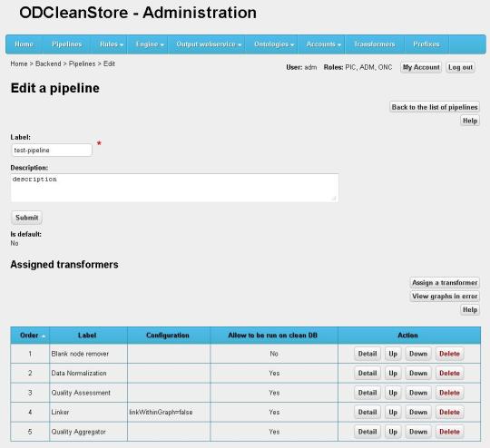
Task: Focus the Label input field
Action: point(52,151)
